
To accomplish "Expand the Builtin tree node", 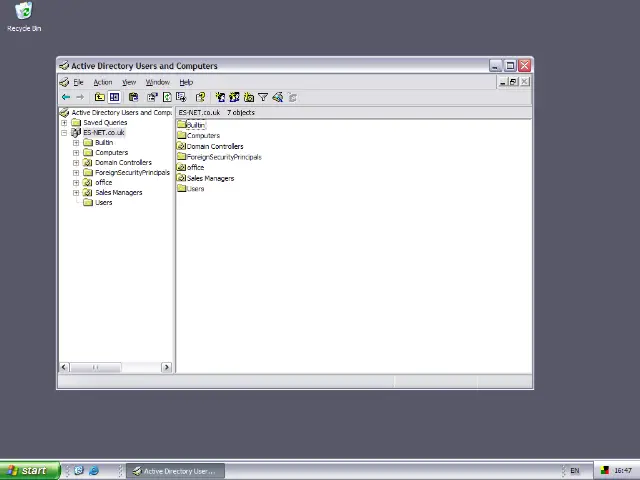I will 76,142.
